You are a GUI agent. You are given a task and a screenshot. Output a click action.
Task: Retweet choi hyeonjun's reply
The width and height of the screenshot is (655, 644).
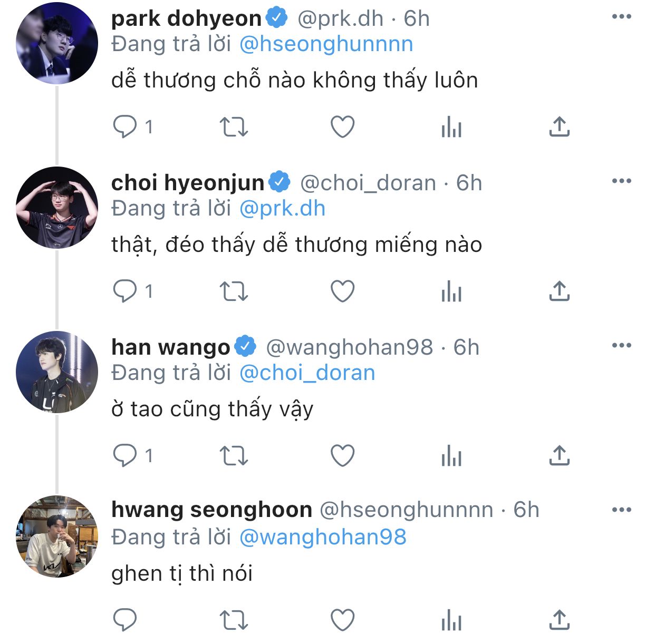point(234,291)
